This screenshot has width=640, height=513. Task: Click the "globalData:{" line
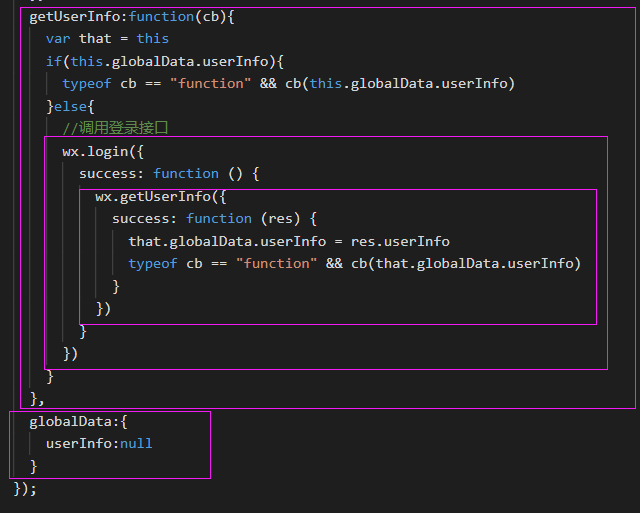coord(78,422)
